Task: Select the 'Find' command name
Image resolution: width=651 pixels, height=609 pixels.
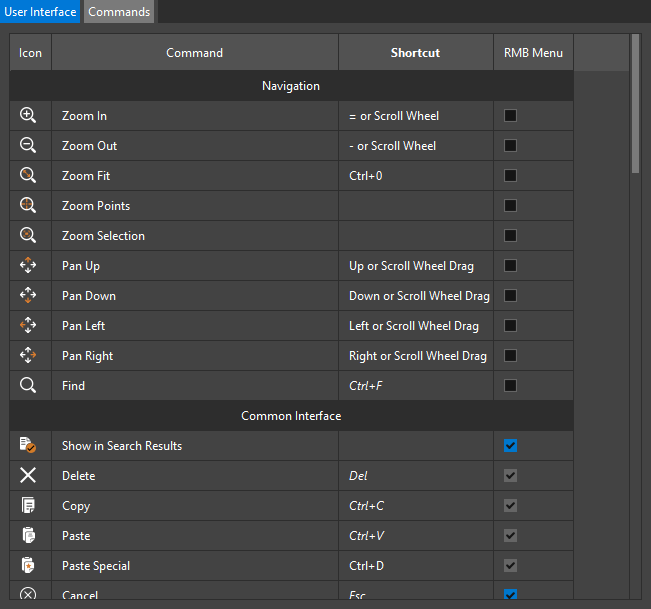Action: (73, 386)
